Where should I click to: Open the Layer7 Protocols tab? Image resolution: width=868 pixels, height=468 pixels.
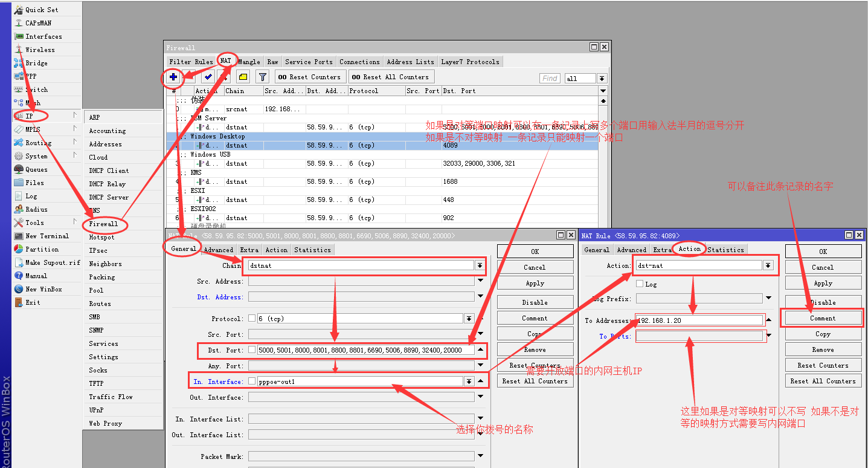470,62
